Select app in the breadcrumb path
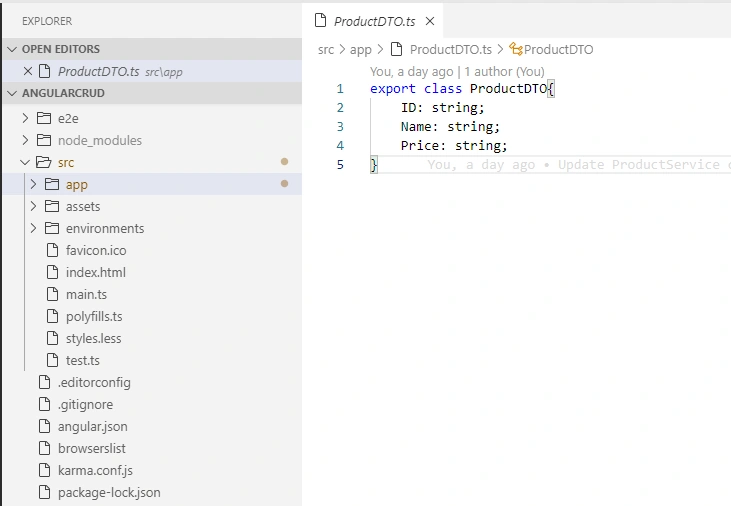This screenshot has height=506, width=731. [x=361, y=50]
